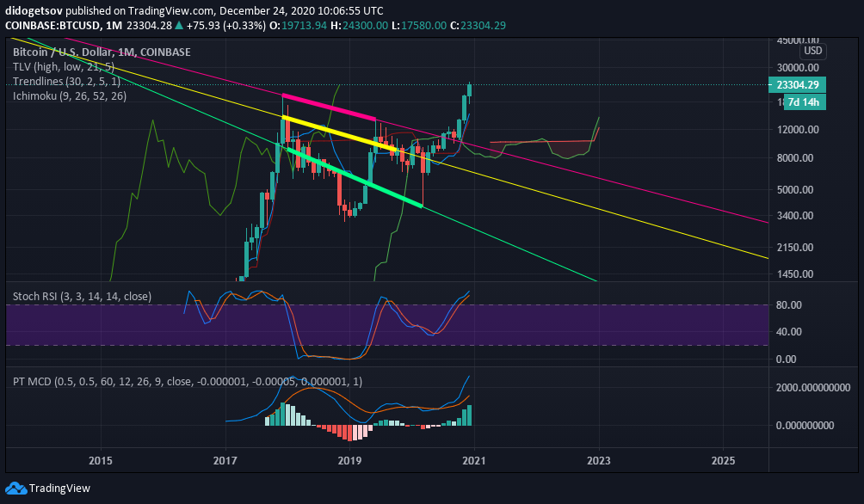This screenshot has height=504, width=864.
Task: Click the 0.000000000 MACD axis label
Action: point(805,425)
